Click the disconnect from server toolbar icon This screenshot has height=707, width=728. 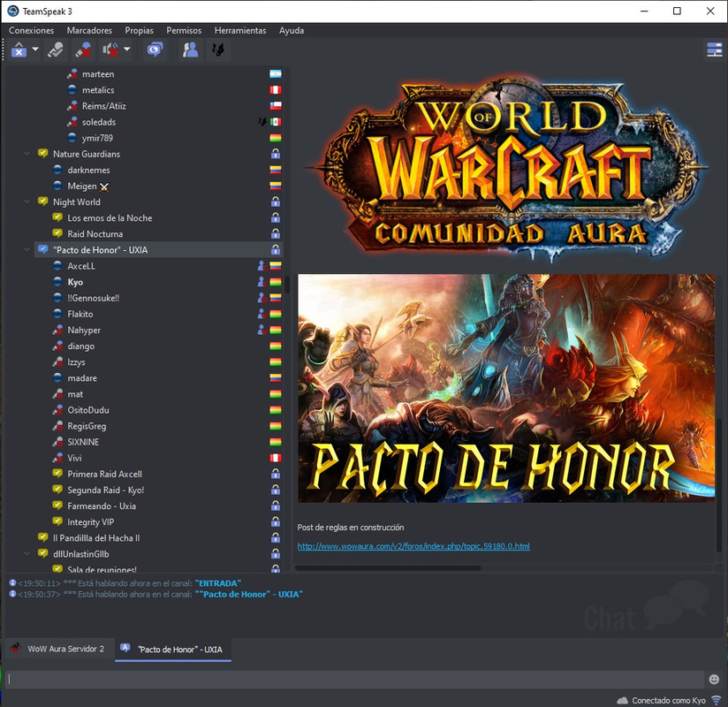click(19, 49)
